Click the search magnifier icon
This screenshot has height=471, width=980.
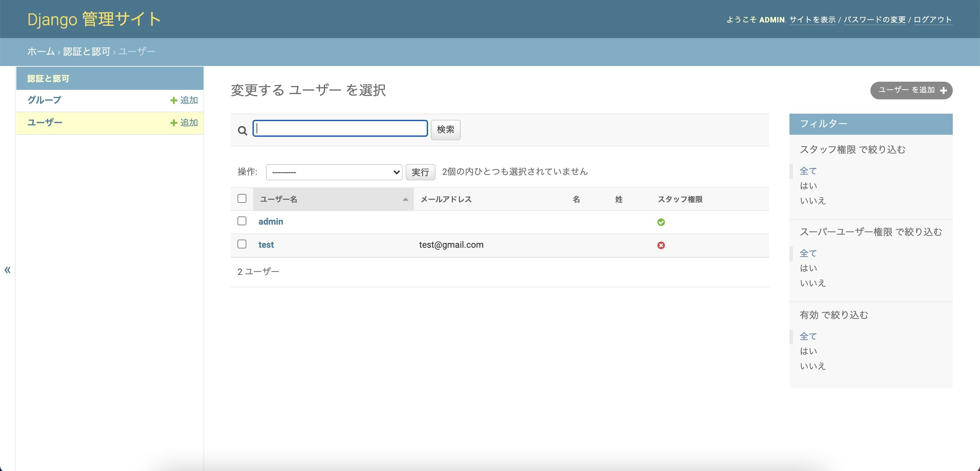click(x=242, y=130)
